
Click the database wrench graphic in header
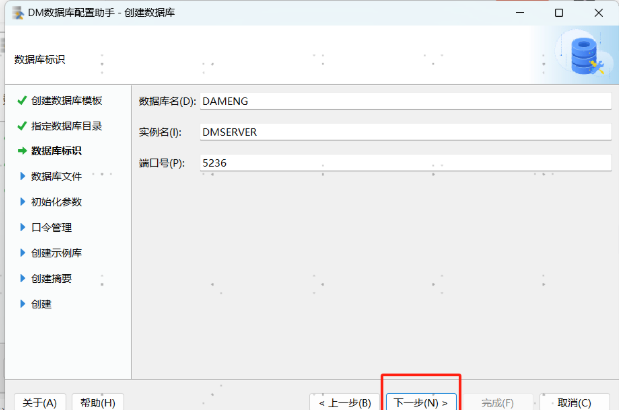[x=586, y=56]
